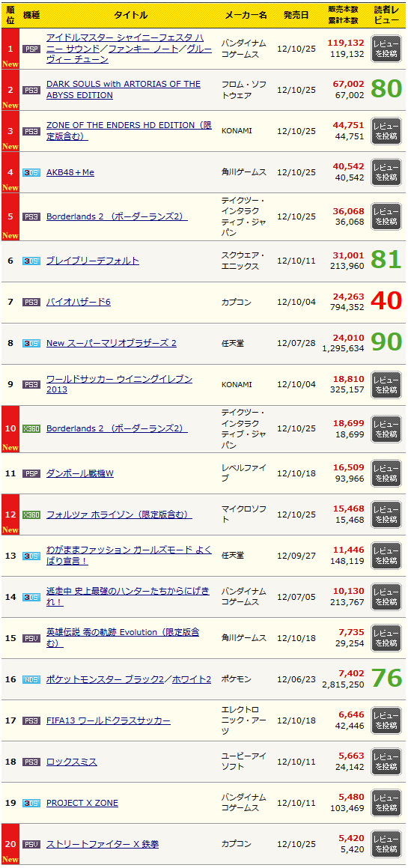Open New スーパーマリオブラザーズ 2 link
This screenshot has height=868, width=408.
point(112,343)
